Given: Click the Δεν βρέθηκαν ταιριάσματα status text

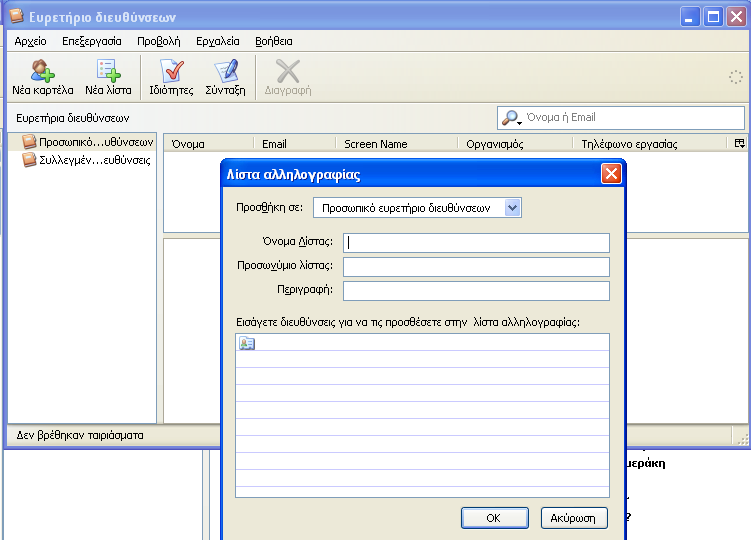Looking at the screenshot, I should pos(80,435).
